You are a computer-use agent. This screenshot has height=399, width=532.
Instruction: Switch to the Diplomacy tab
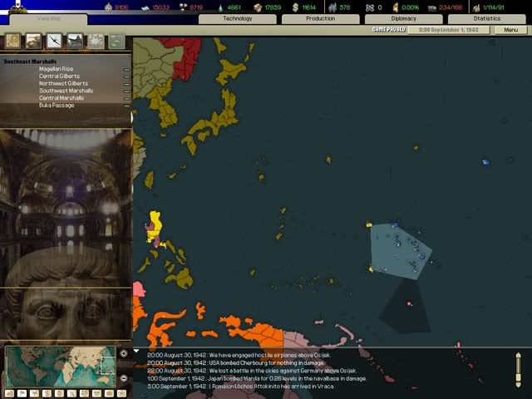(x=403, y=18)
